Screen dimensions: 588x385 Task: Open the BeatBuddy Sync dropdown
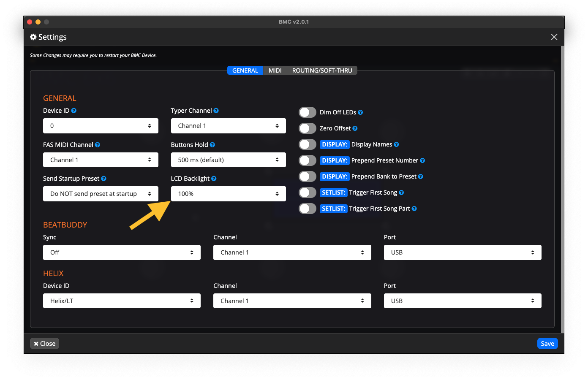122,252
